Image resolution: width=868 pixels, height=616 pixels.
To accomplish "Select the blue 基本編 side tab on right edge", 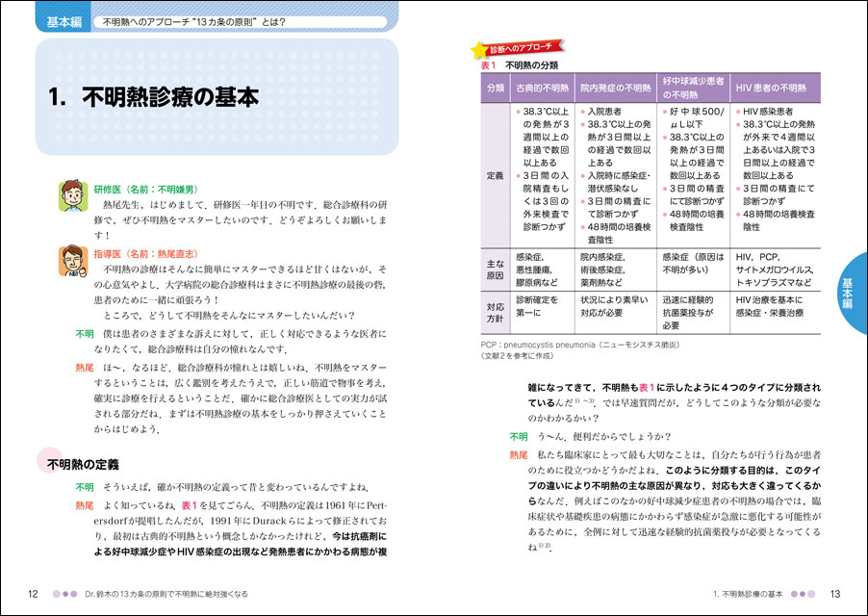I will [x=849, y=291].
